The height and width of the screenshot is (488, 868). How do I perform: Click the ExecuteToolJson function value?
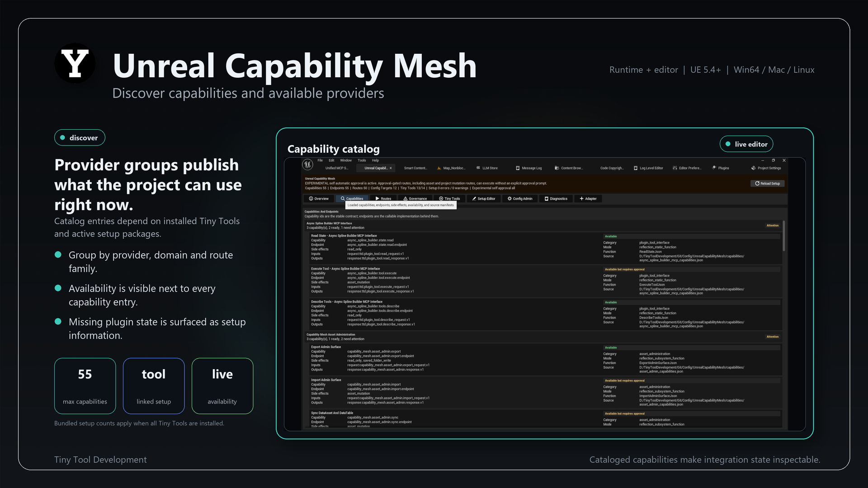pyautogui.click(x=652, y=285)
